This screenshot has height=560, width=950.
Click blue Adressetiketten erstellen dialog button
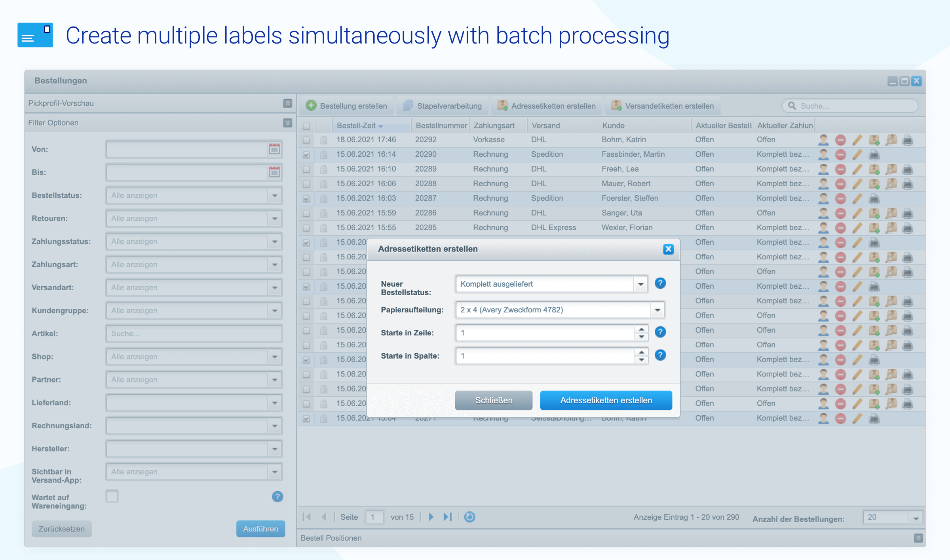[606, 400]
